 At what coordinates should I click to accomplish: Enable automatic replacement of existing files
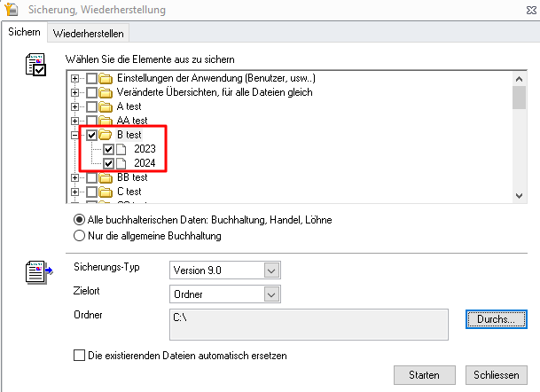click(79, 356)
